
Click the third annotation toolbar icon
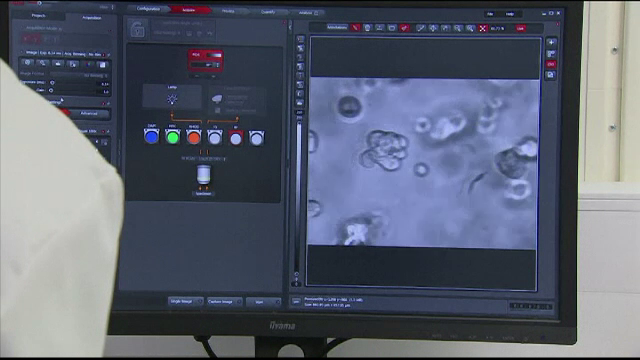(380, 28)
